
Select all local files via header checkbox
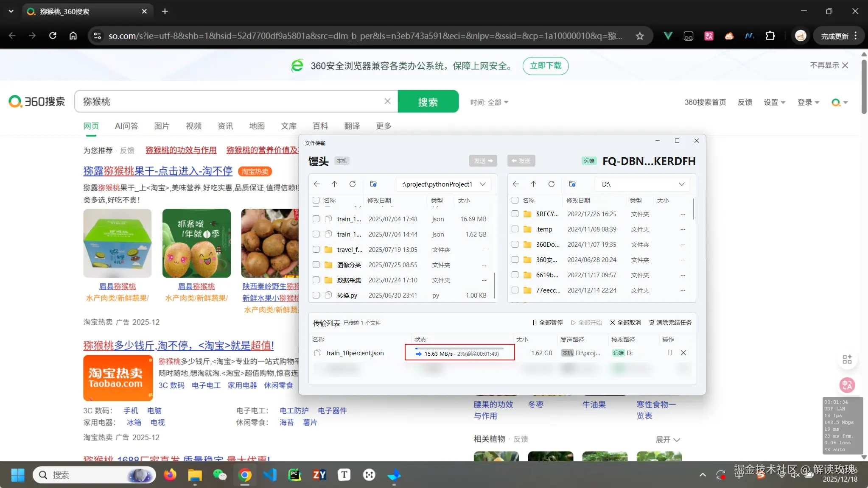(x=316, y=200)
